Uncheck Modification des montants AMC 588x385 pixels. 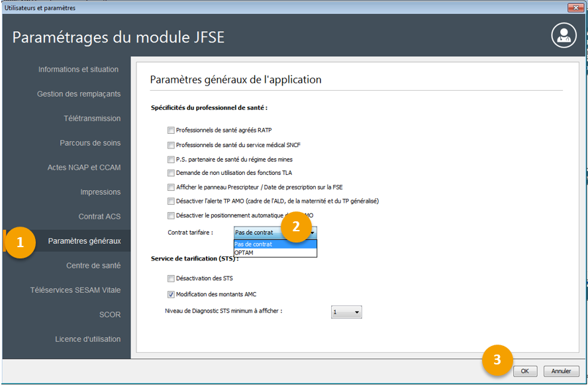click(x=171, y=294)
